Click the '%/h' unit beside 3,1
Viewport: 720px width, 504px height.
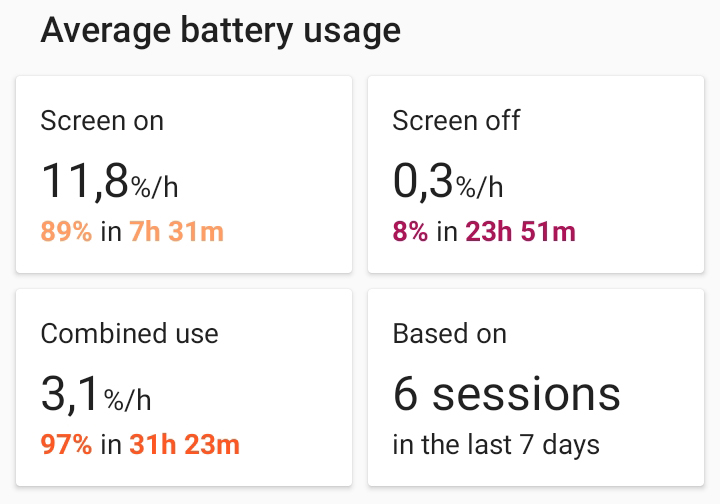click(127, 400)
